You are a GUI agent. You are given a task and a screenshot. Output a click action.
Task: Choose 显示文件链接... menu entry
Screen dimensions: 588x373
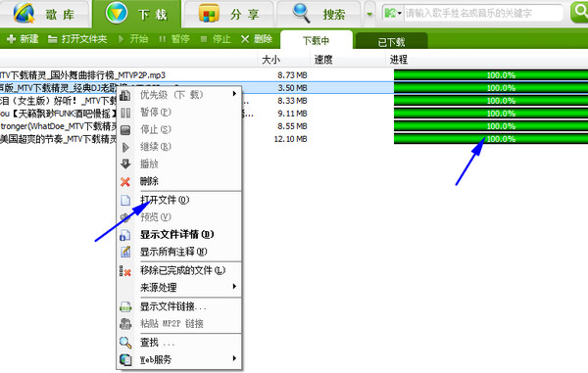pyautogui.click(x=179, y=306)
